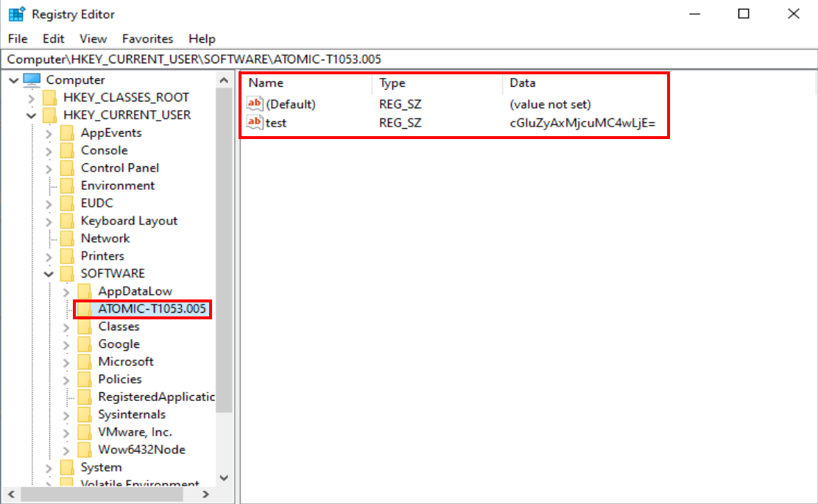Collapse the HKEY_CURRENT_USER tree node

tap(32, 115)
